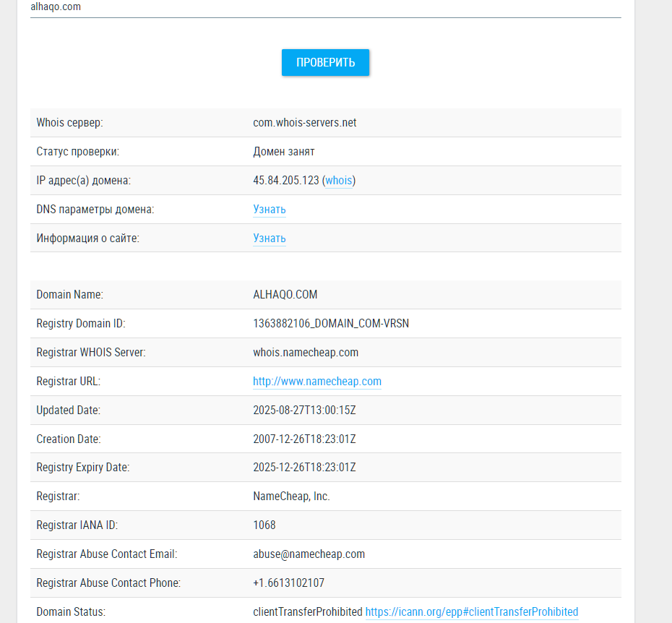
Task: Click the Whois server value com.whois-servers.net
Action: pos(305,123)
